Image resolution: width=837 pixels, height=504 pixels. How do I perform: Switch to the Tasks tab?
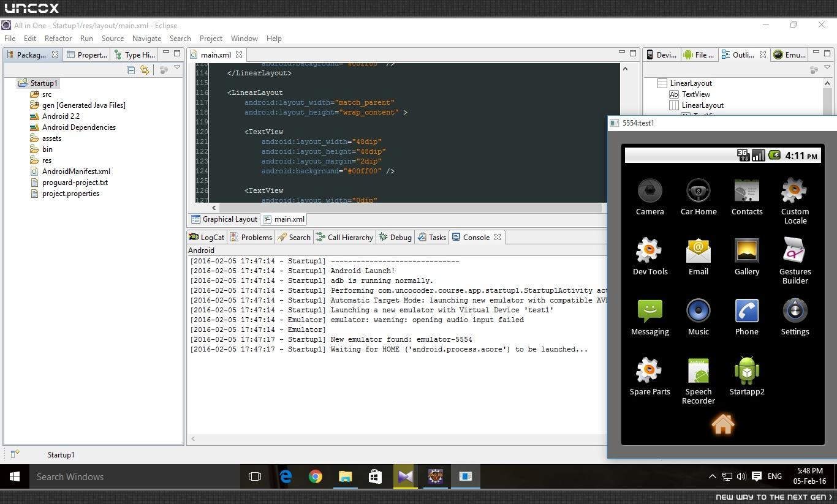tap(432, 237)
